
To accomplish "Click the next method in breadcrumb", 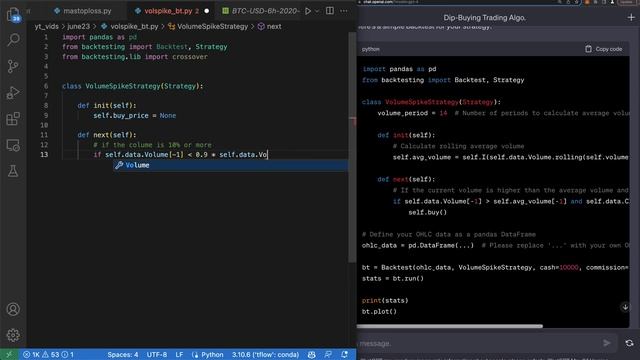I will click(274, 26).
